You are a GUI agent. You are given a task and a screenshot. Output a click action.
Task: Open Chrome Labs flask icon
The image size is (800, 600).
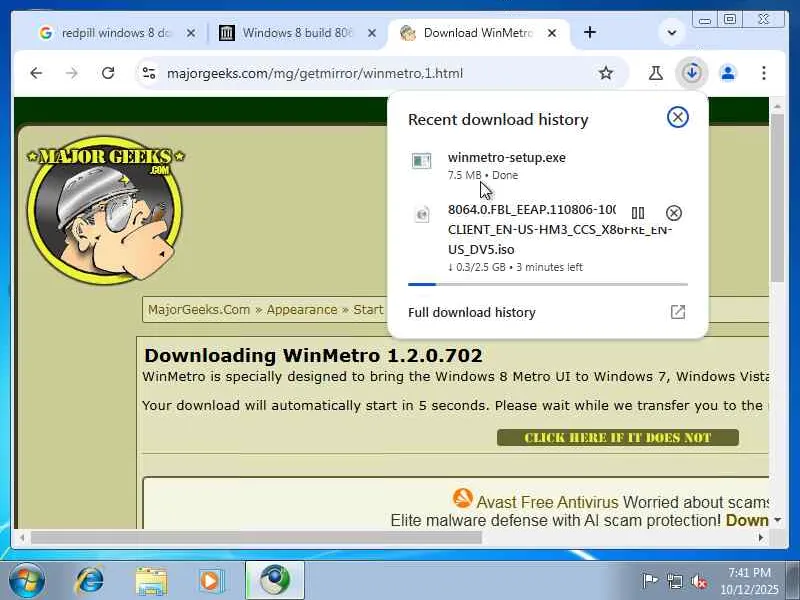(x=656, y=73)
